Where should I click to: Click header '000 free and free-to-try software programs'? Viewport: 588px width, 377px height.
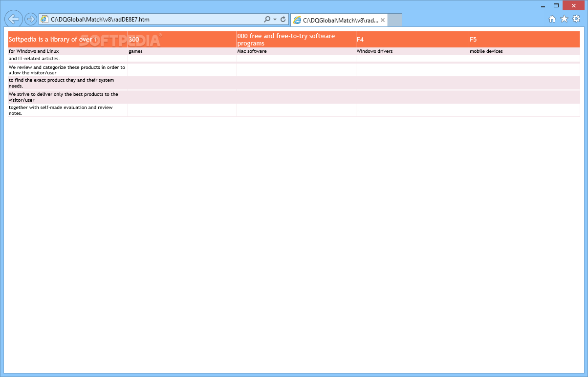[x=296, y=40]
